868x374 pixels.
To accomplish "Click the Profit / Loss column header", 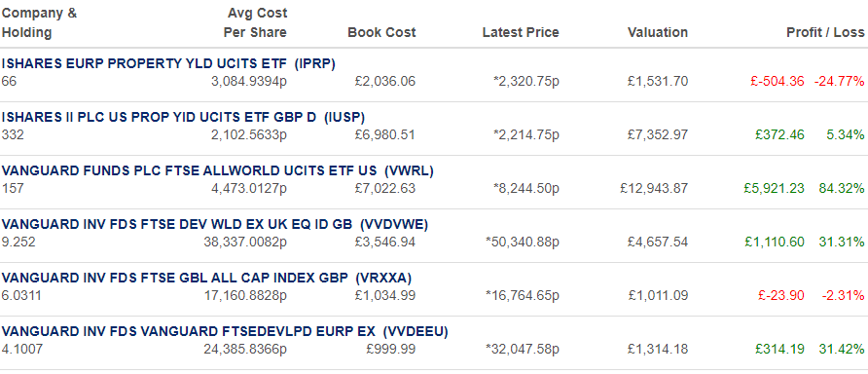I will coord(825,33).
